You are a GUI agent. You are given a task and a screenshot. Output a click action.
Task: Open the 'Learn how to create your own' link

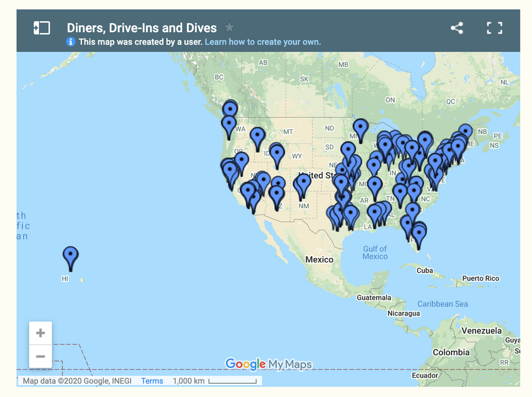click(x=262, y=42)
